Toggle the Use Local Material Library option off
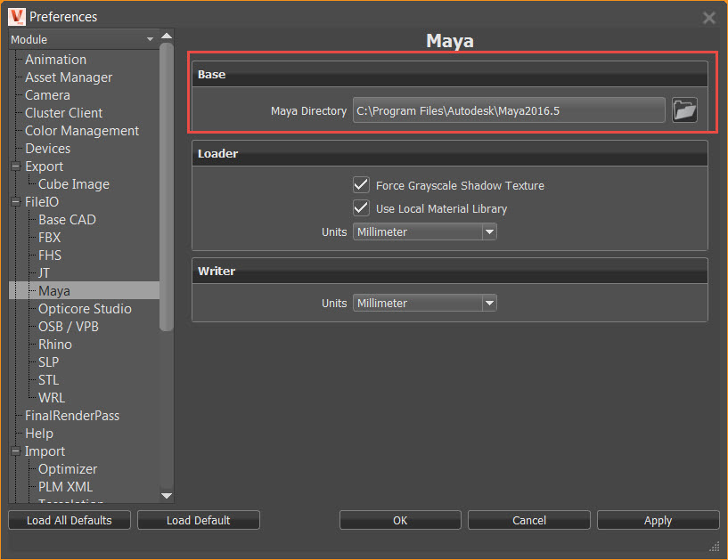This screenshot has width=728, height=560. [x=361, y=207]
